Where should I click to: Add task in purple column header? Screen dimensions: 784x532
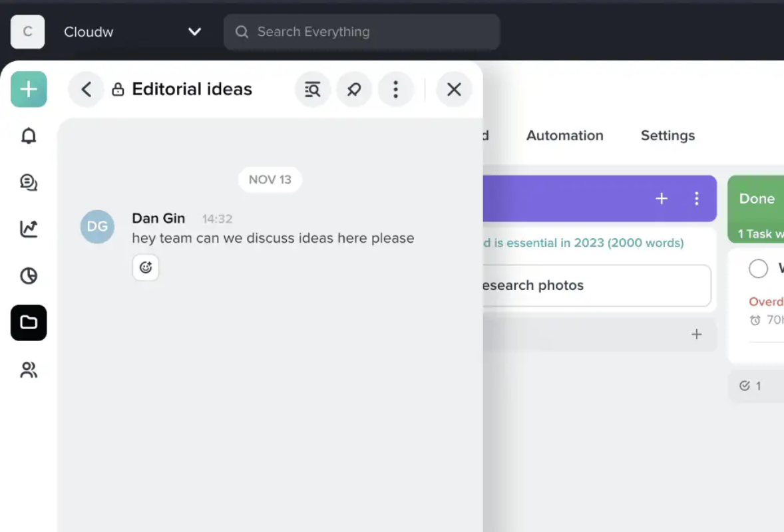661,198
